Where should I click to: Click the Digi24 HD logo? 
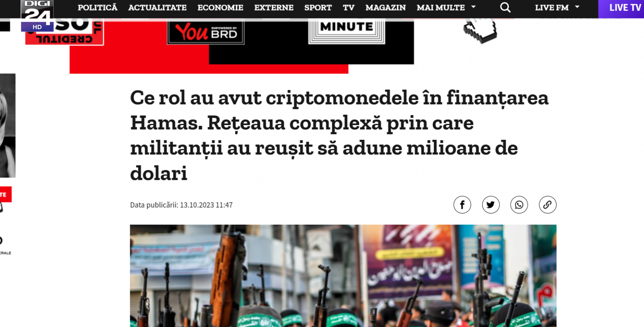tap(37, 16)
